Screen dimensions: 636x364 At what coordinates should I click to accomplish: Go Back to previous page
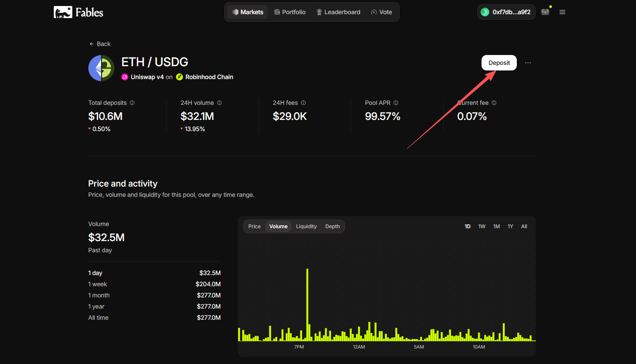(x=100, y=44)
